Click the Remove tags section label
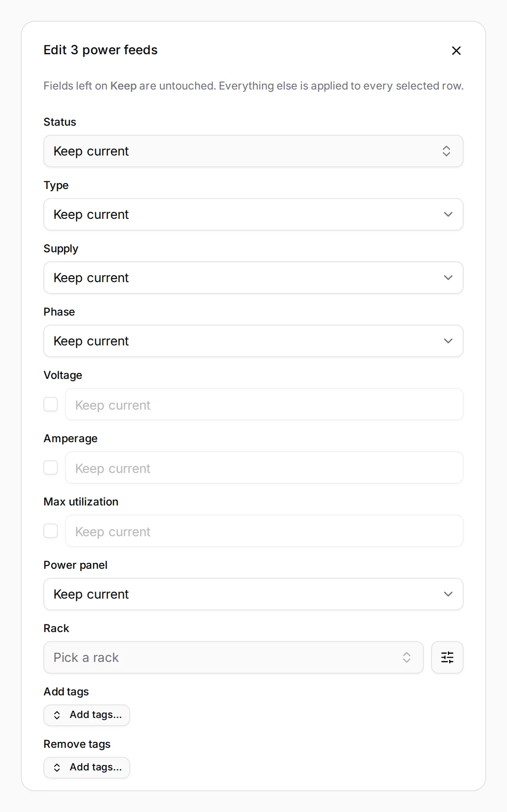The image size is (507, 812). click(77, 744)
